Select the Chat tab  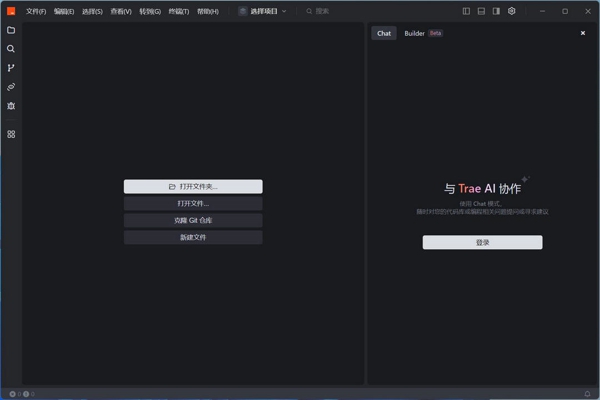tap(384, 33)
